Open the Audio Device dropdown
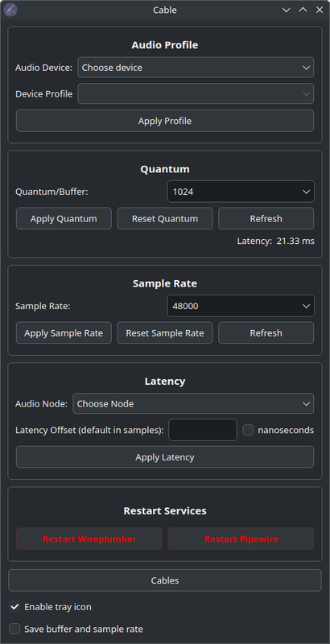This screenshot has height=644, width=330. tap(196, 68)
